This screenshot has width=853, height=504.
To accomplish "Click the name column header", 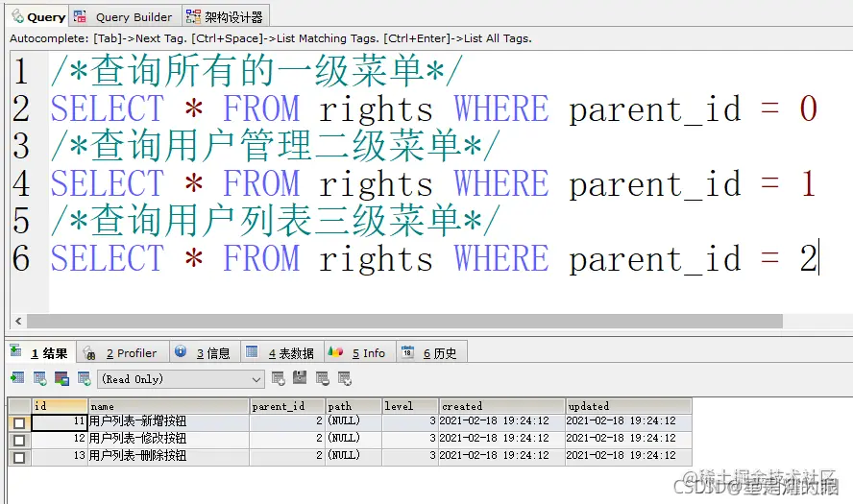I will [168, 406].
